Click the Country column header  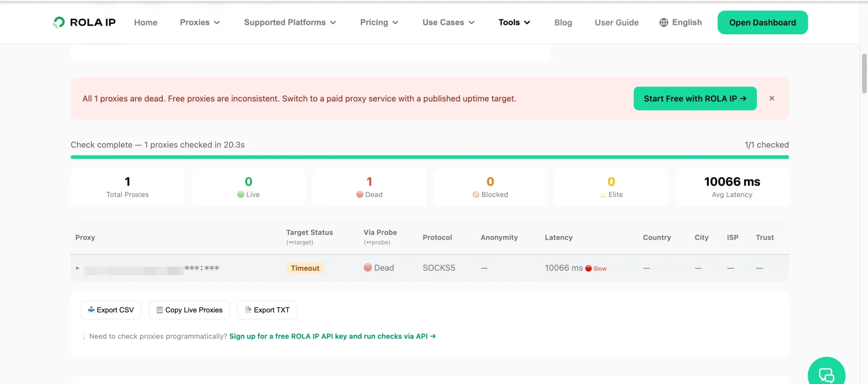click(657, 238)
